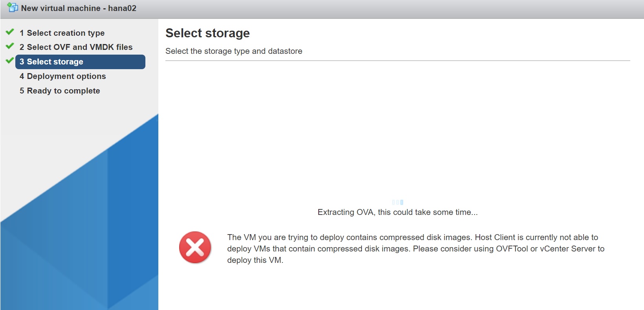Click the 'deploy this VM.' last error line
Image resolution: width=644 pixels, height=310 pixels.
pyautogui.click(x=255, y=260)
